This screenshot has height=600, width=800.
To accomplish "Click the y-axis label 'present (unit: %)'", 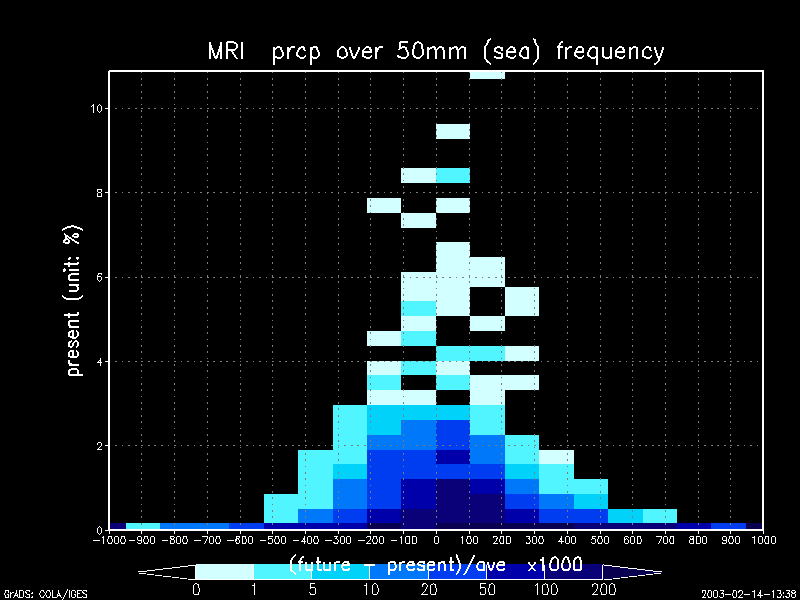I will [x=74, y=300].
